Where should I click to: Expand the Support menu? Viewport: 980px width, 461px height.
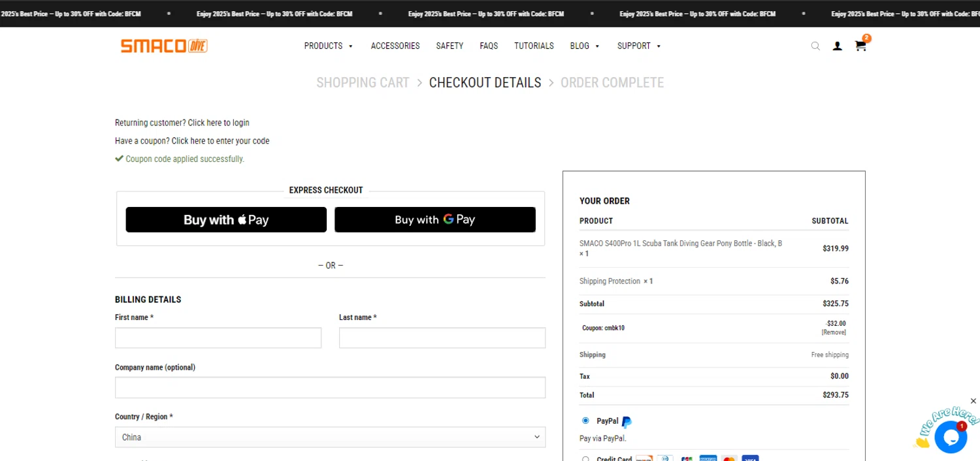(639, 46)
